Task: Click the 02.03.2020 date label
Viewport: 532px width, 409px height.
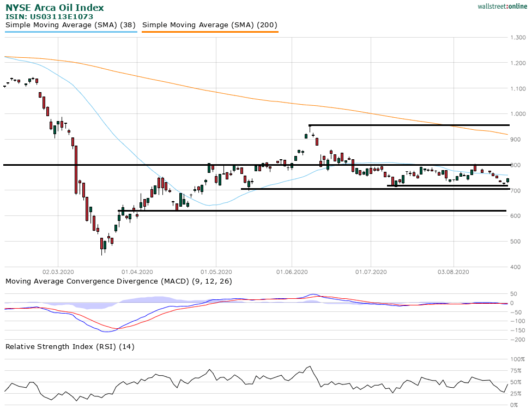Action: 58,271
